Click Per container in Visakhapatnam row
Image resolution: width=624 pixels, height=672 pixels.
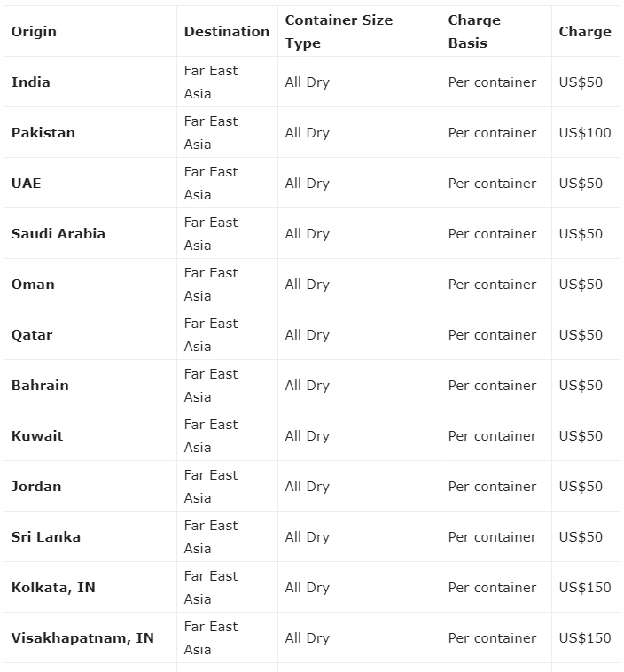(493, 638)
